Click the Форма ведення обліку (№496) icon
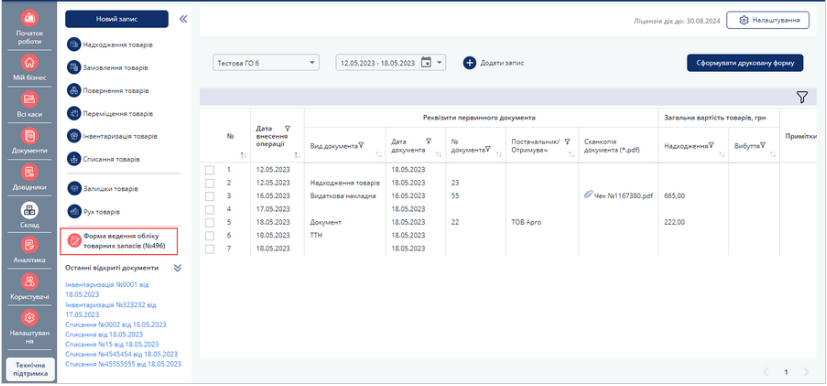Image resolution: width=827 pixels, height=386 pixels. tap(74, 241)
